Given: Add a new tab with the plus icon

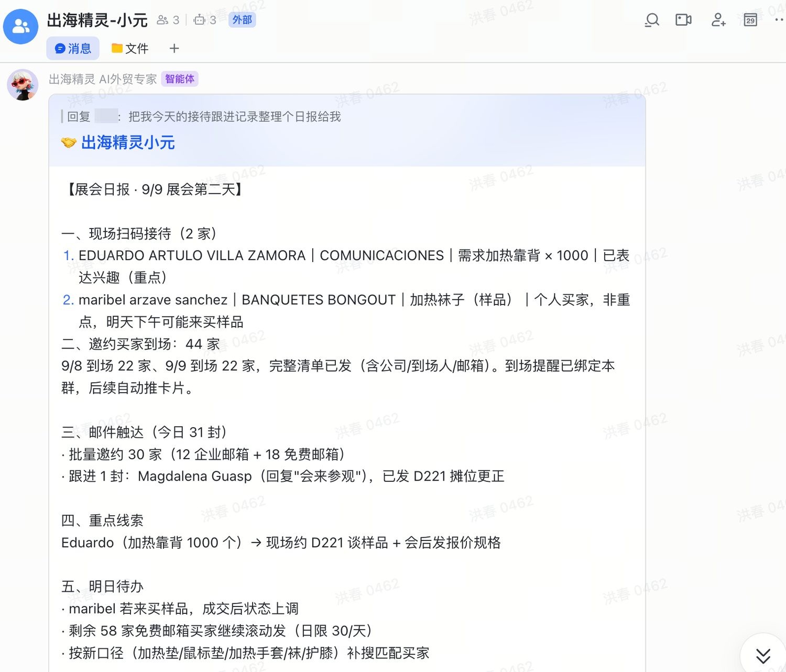Looking at the screenshot, I should click(174, 48).
